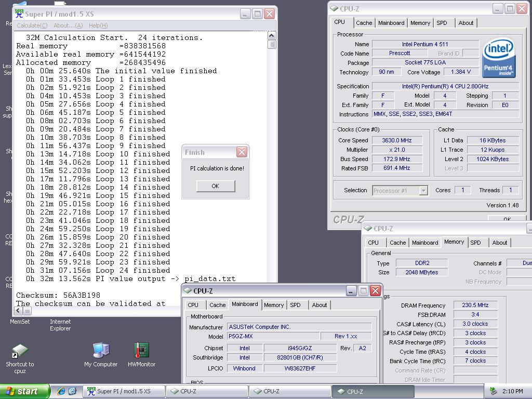Click the Intel Pentium 4 511 name field
Image resolution: width=532 pixels, height=399 pixels.
pyautogui.click(x=425, y=44)
